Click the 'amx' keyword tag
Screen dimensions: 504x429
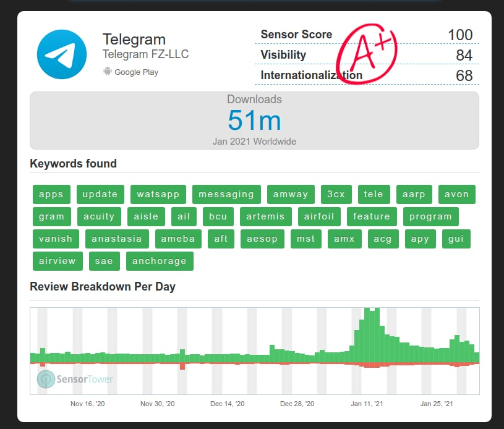[344, 239]
